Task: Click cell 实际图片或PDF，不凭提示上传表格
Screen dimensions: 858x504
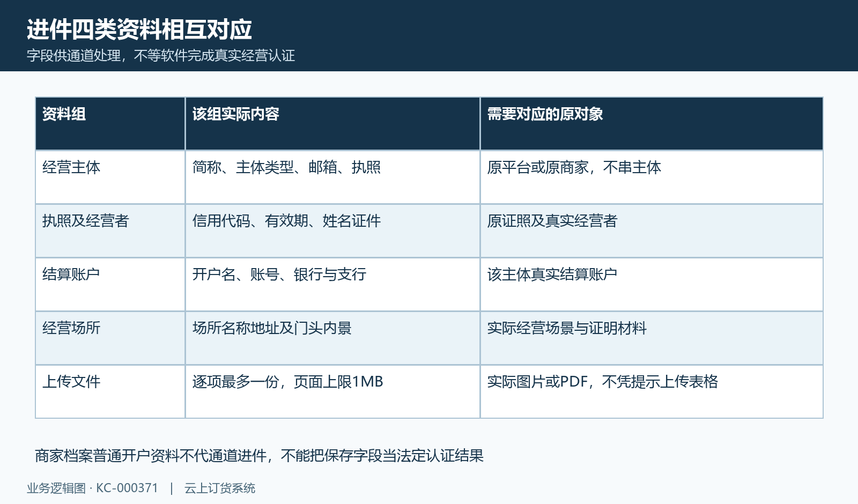Action: 652,392
